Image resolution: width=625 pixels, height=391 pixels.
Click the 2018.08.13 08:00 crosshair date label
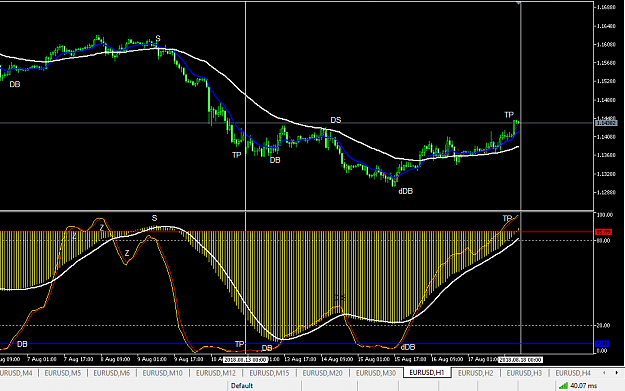tap(245, 360)
